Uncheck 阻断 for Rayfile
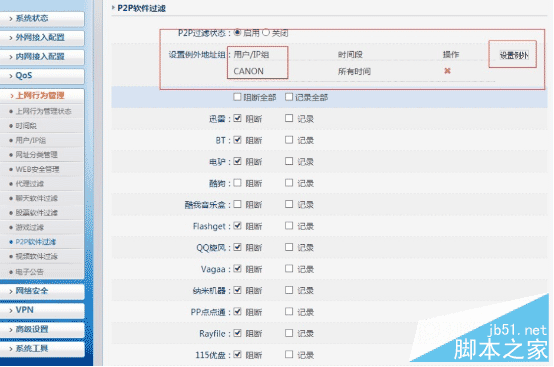 pyautogui.click(x=237, y=333)
